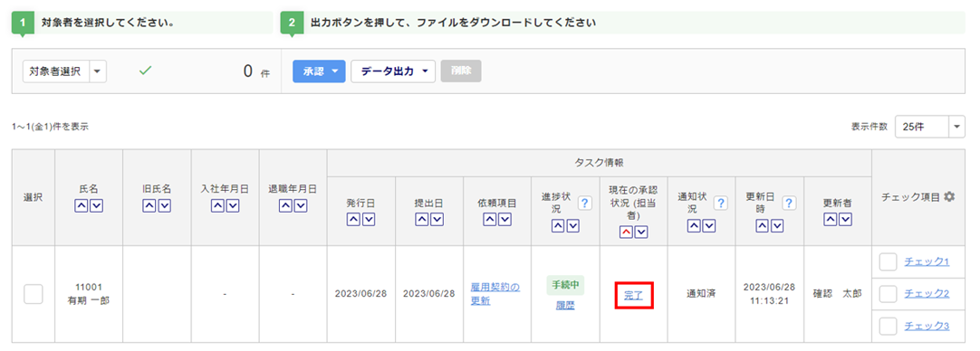
Task: Open the 完了 approval status link
Action: (x=634, y=295)
